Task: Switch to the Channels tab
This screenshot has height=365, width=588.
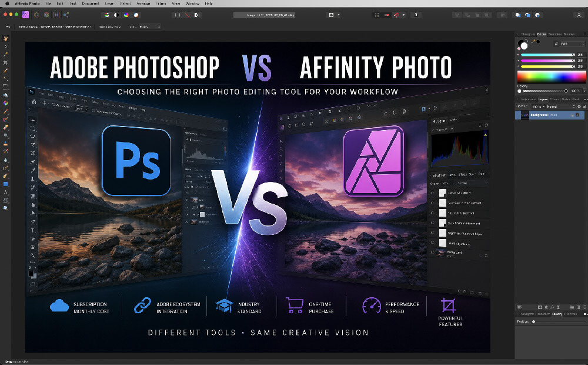Action: (571, 314)
